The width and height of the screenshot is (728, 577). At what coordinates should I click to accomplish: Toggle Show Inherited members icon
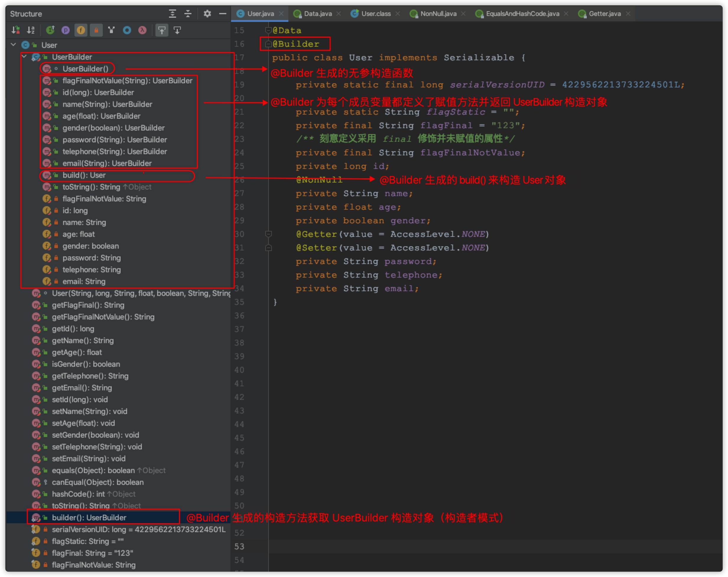[x=50, y=30]
